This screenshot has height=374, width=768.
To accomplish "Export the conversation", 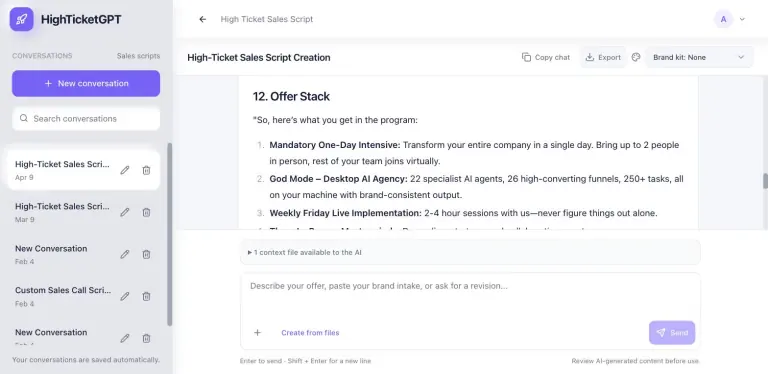I will tap(603, 57).
